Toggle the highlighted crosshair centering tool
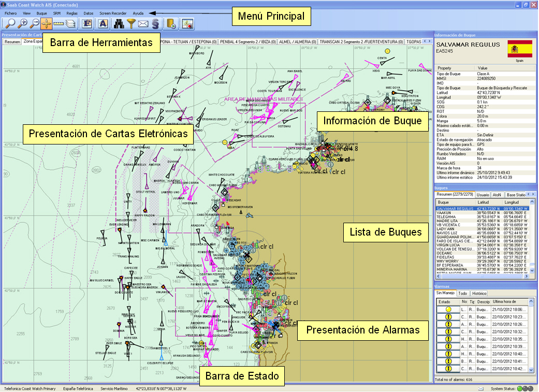This screenshot has width=539, height=392. (x=46, y=23)
